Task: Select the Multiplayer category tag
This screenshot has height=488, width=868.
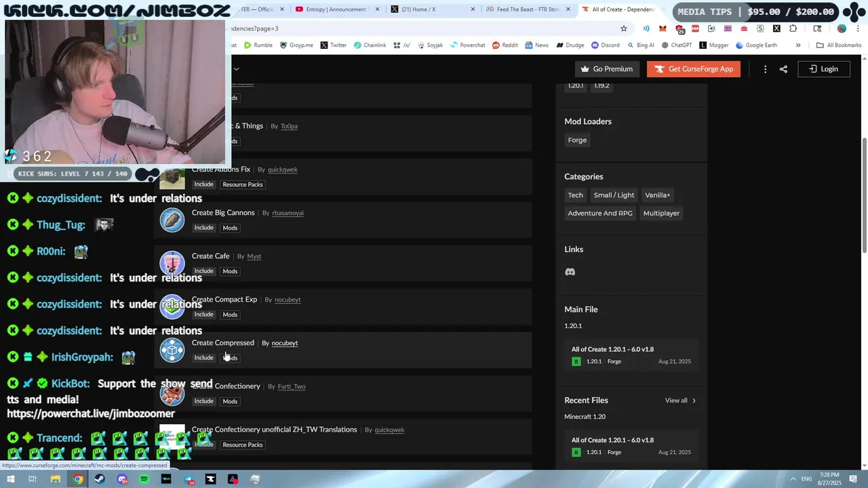Action: 661,213
